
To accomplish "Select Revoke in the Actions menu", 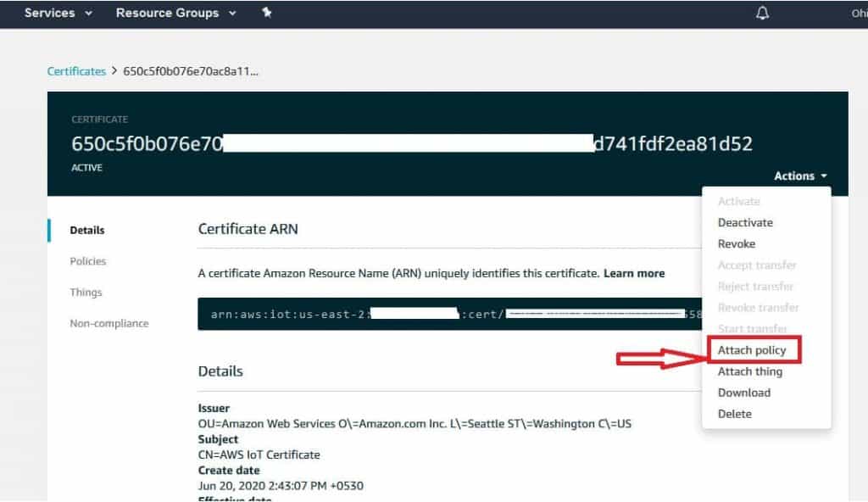I will [x=737, y=243].
